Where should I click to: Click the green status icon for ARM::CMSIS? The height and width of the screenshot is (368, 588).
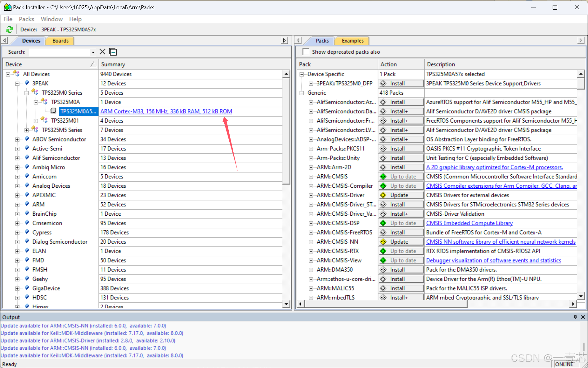tap(384, 177)
